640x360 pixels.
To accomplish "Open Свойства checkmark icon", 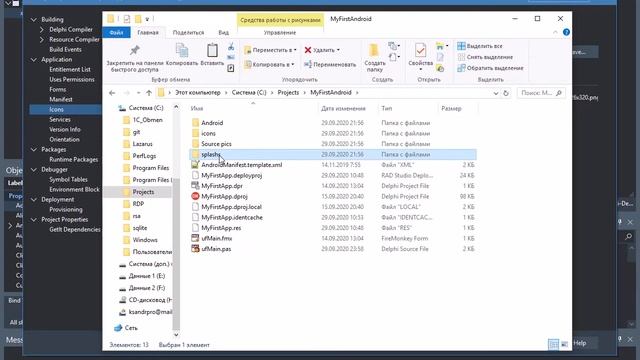I will click(x=420, y=51).
